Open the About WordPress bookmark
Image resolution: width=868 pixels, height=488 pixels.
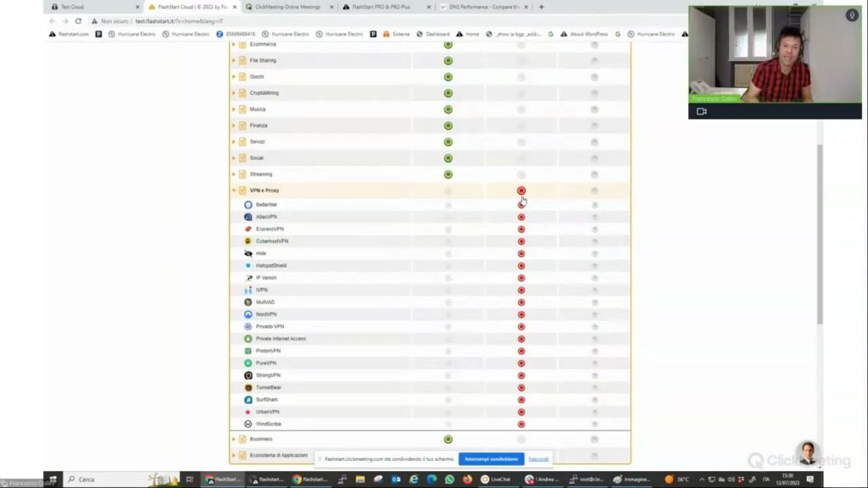coord(584,34)
